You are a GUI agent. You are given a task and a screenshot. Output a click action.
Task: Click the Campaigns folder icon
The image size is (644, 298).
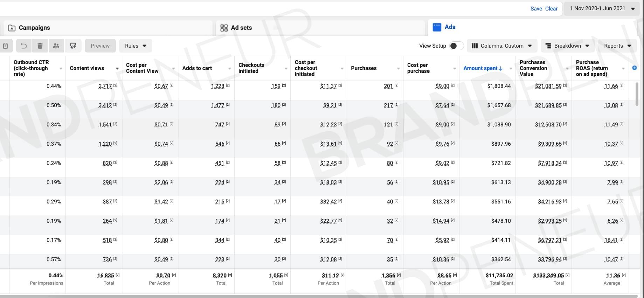pos(12,28)
